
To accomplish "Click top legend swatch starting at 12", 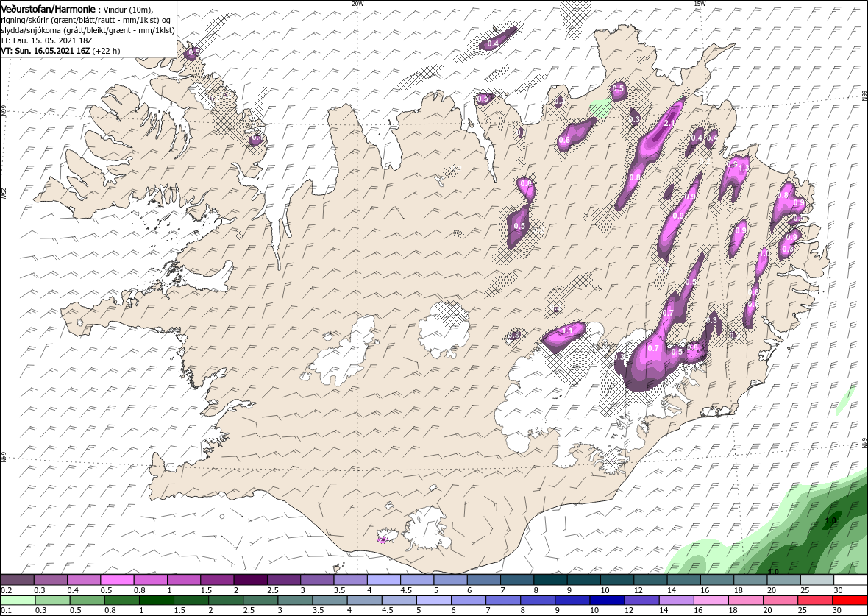I will point(650,579).
